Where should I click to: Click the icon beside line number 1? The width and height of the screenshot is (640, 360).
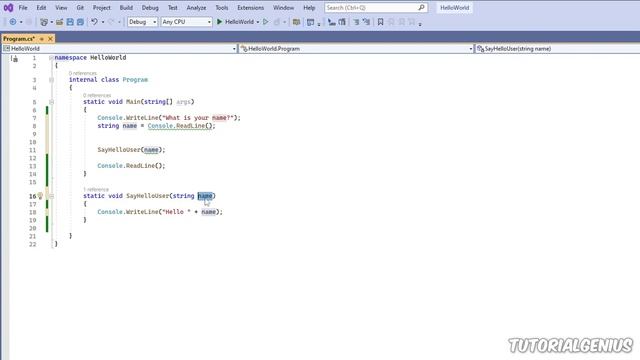(x=15, y=59)
